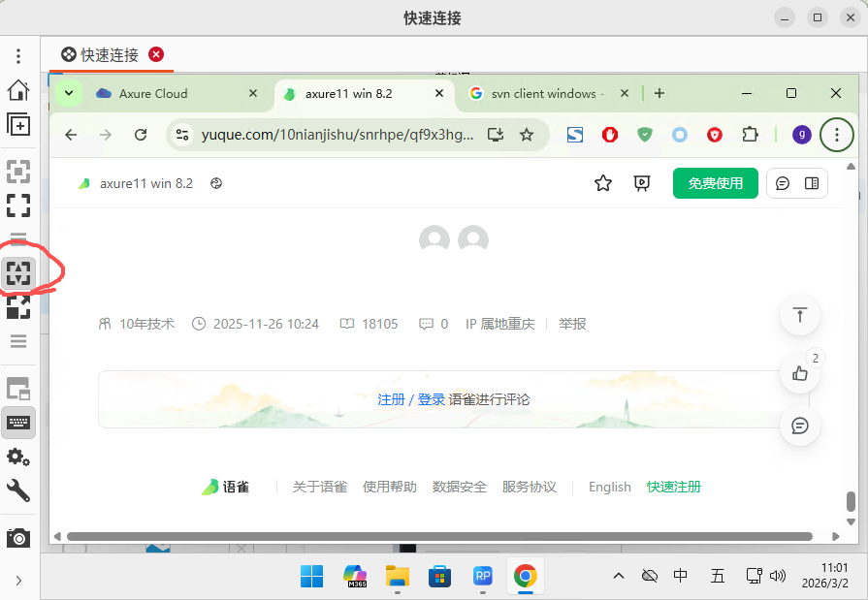
Task: Click the Axure RP icon in taskbar
Action: 482,577
